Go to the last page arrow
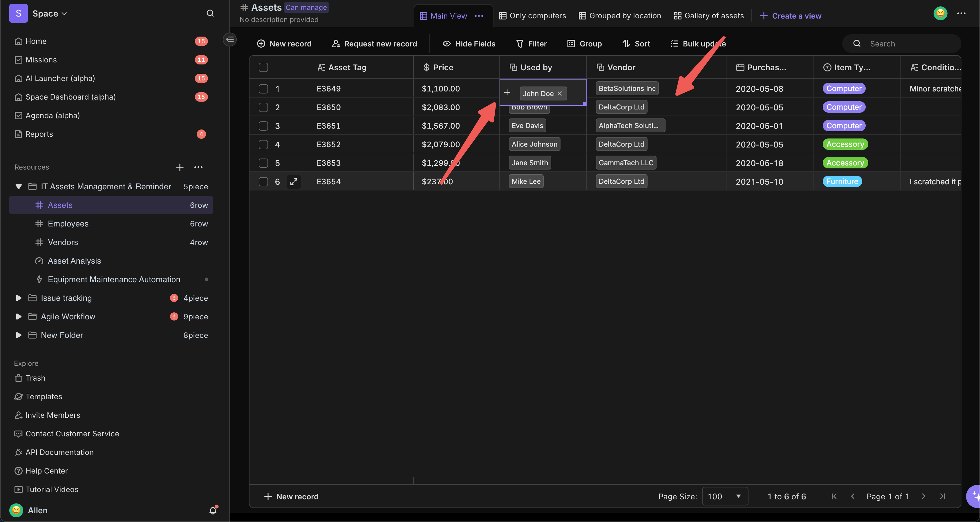Screen dimensions: 980x522 [942, 496]
